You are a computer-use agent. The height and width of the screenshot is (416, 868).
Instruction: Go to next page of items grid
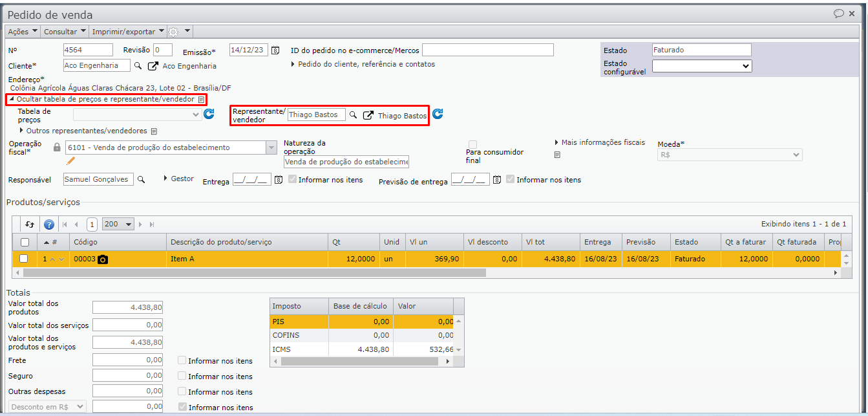141,224
